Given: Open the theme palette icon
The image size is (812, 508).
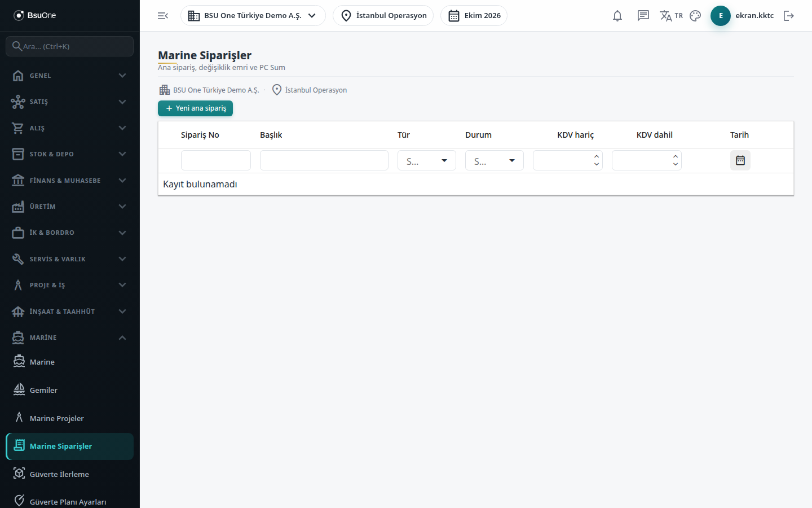Looking at the screenshot, I should tap(695, 16).
